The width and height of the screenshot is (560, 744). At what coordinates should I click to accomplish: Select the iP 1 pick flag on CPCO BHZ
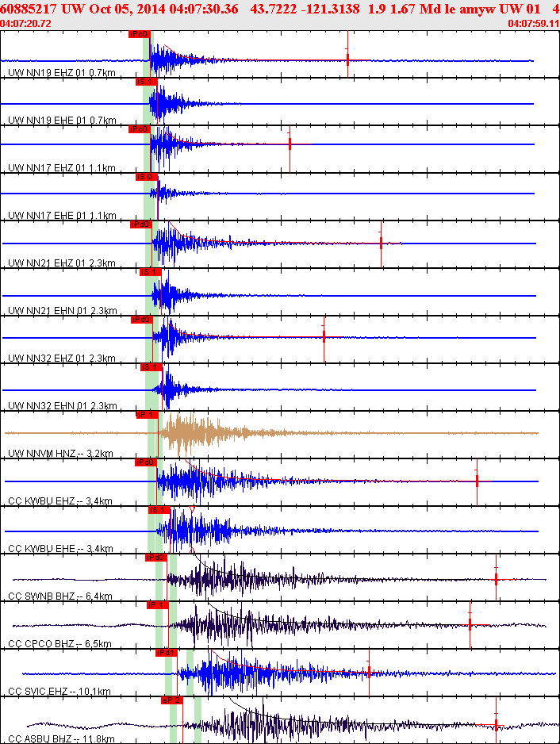click(158, 605)
